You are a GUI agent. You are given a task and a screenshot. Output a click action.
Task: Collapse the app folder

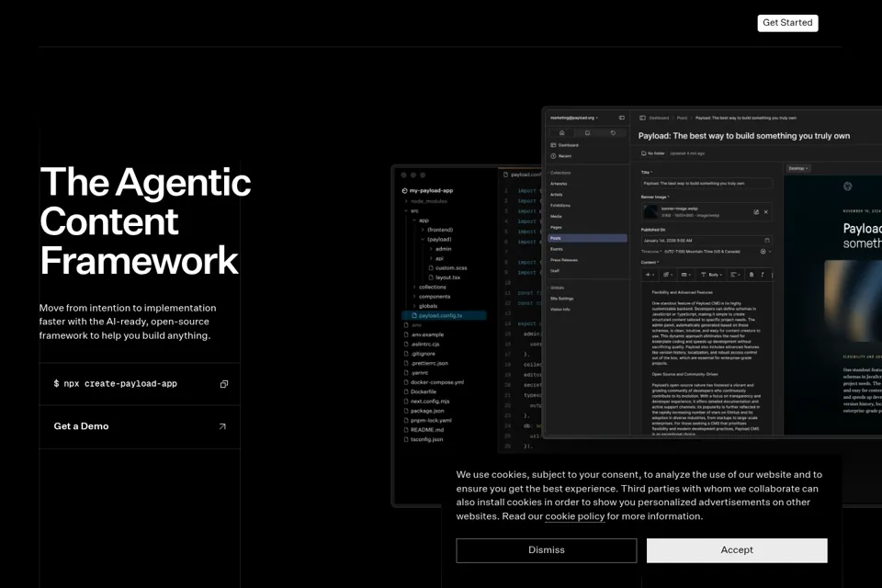coord(421,220)
